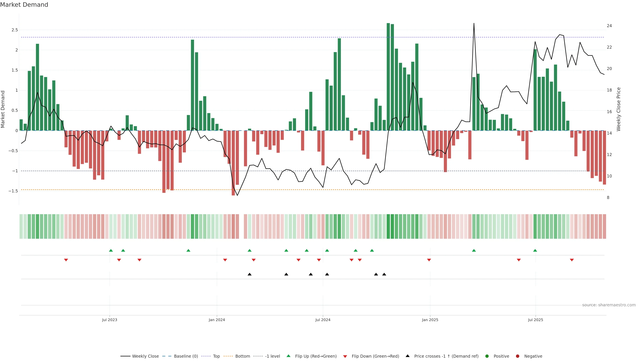Hide the Bottom series via legend label

tap(243, 356)
